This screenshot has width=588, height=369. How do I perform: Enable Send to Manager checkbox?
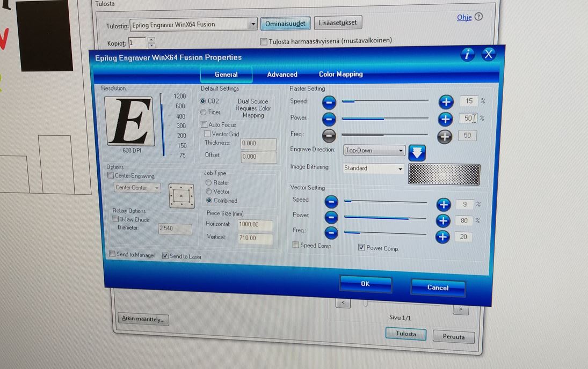(x=112, y=254)
